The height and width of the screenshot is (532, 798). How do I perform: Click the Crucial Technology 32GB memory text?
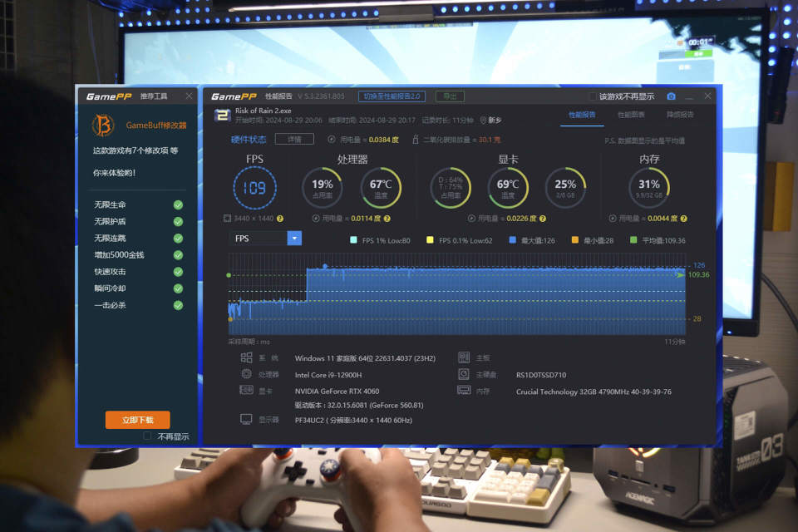(594, 392)
